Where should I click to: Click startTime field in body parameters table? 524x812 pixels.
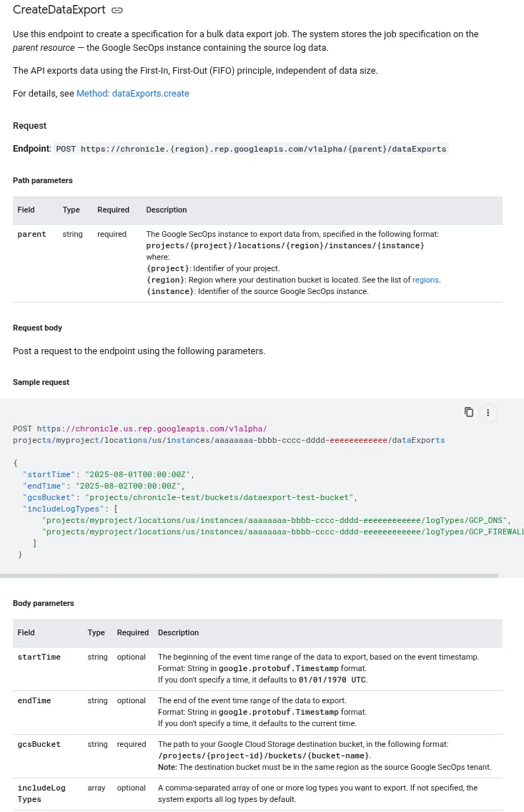coord(39,657)
